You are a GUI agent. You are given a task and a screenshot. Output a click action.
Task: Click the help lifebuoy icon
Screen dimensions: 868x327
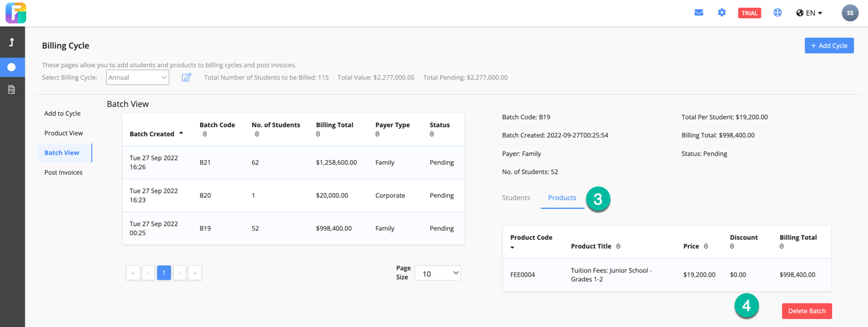point(777,13)
